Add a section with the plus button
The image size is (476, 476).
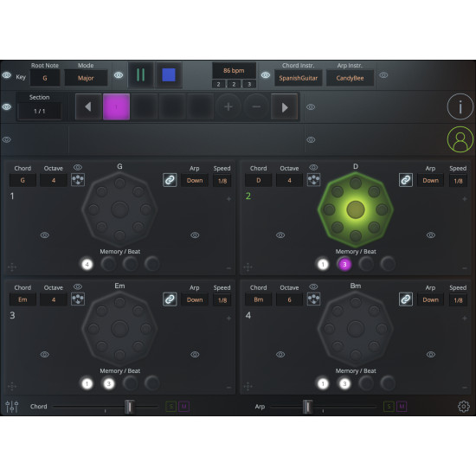[x=228, y=106]
